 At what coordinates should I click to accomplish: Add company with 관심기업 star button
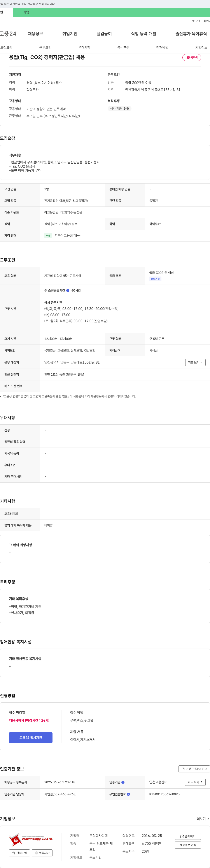coord(19,853)
